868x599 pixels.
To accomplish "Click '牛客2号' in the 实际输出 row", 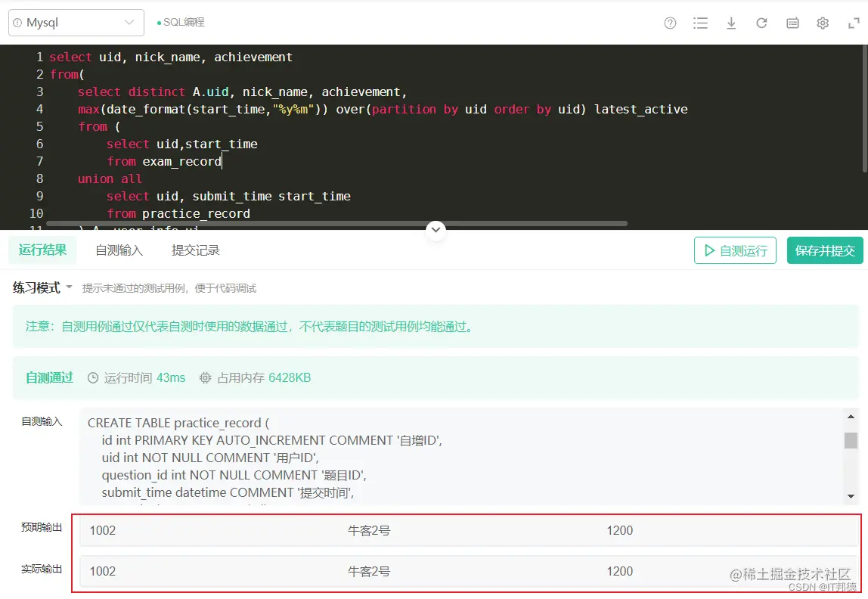I will point(369,571).
